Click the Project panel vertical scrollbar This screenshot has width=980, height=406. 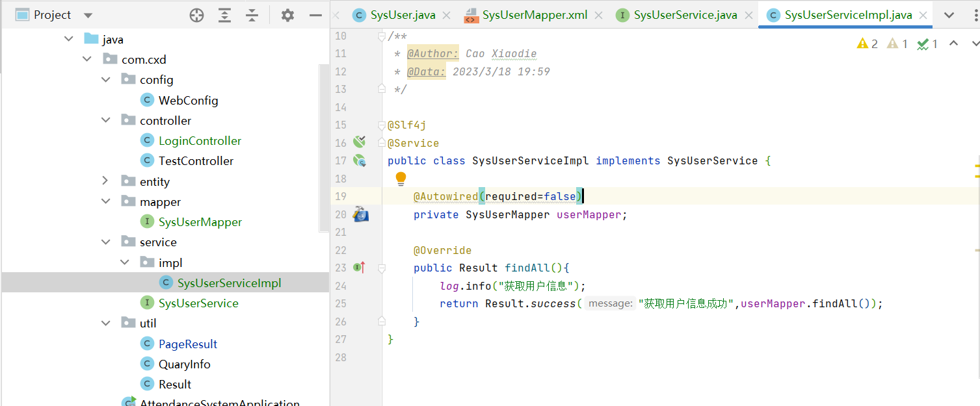(x=324, y=147)
